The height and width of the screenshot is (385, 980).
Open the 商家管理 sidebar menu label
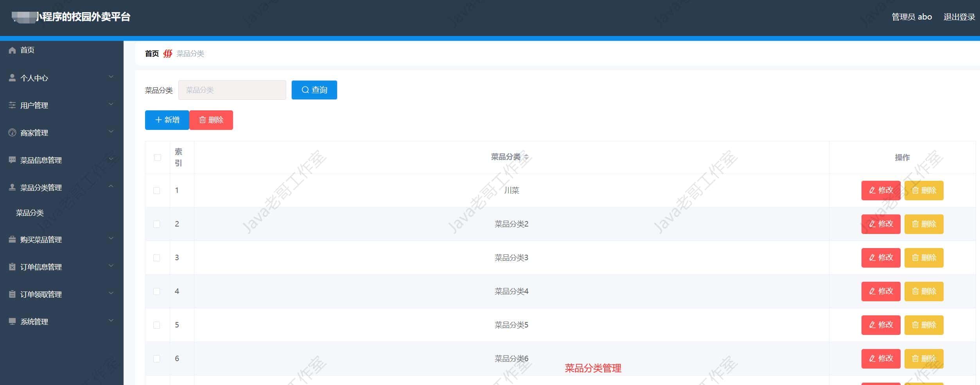point(34,133)
